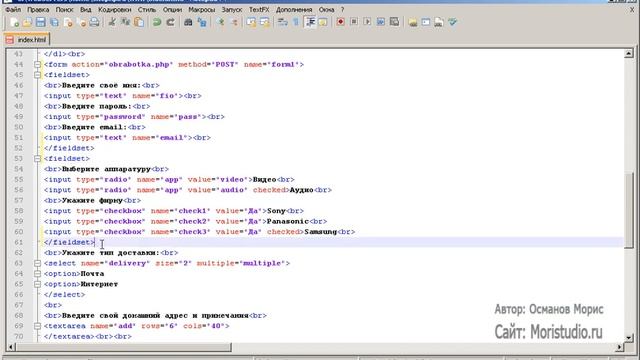Toggle synchronized horizontal scrolling icon

click(264, 22)
